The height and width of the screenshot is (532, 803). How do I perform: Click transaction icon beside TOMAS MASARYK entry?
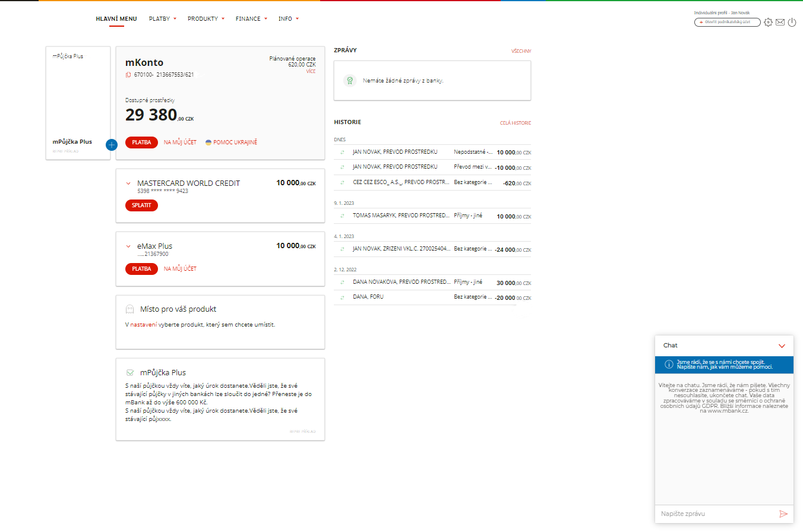(342, 216)
